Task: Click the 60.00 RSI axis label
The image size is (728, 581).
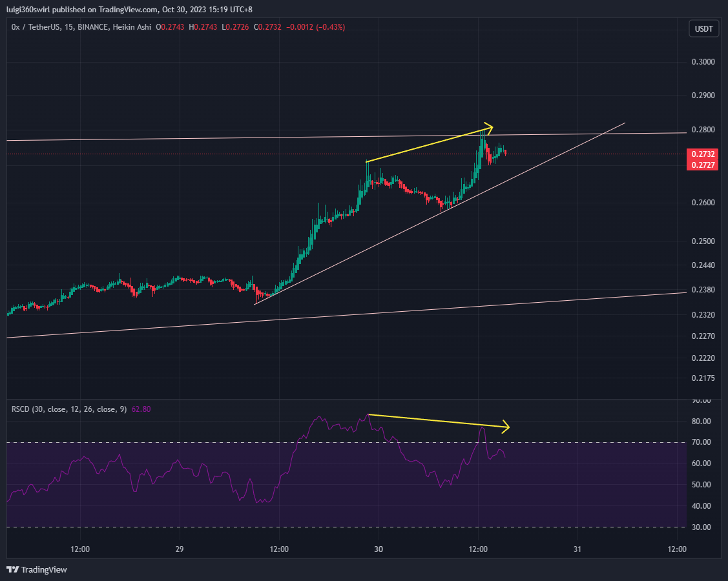Action: tap(701, 463)
